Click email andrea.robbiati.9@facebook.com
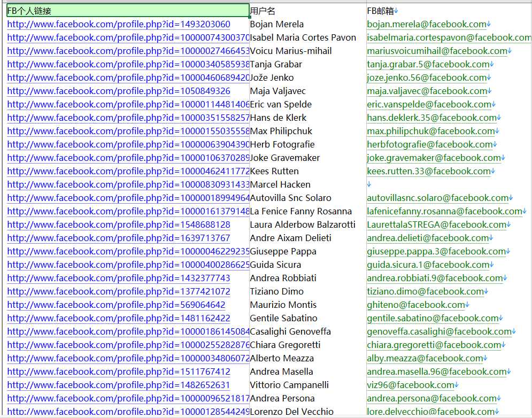 pyautogui.click(x=435, y=278)
